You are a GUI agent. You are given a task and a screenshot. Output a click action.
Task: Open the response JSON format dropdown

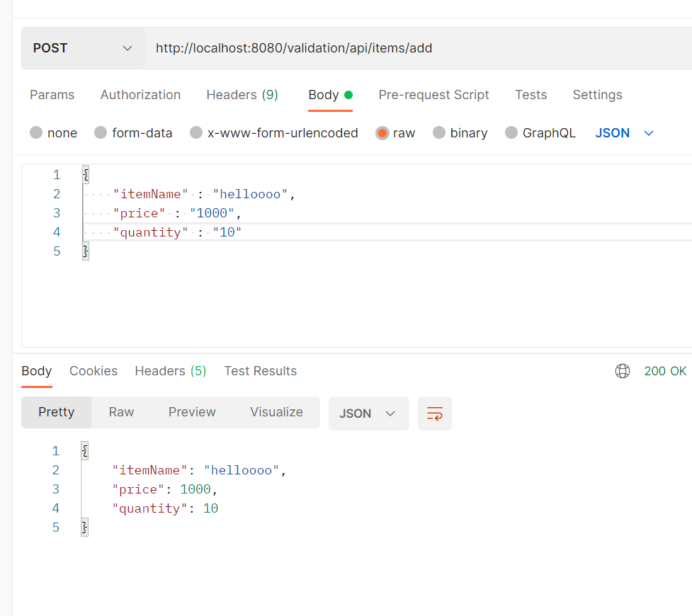coord(368,413)
